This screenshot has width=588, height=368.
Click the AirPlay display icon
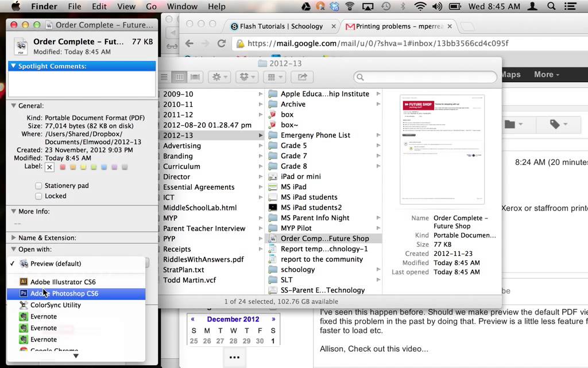368,6
